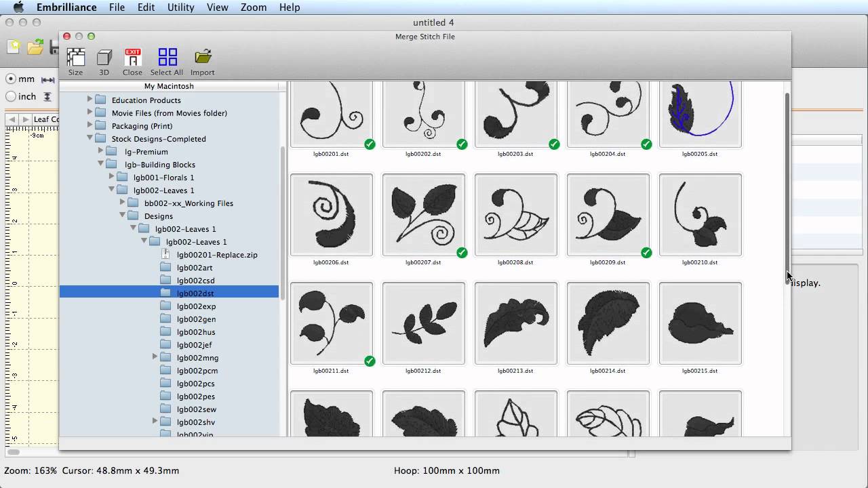Click the lgb002exp folder icon
This screenshot has width=868, height=488.
(165, 306)
